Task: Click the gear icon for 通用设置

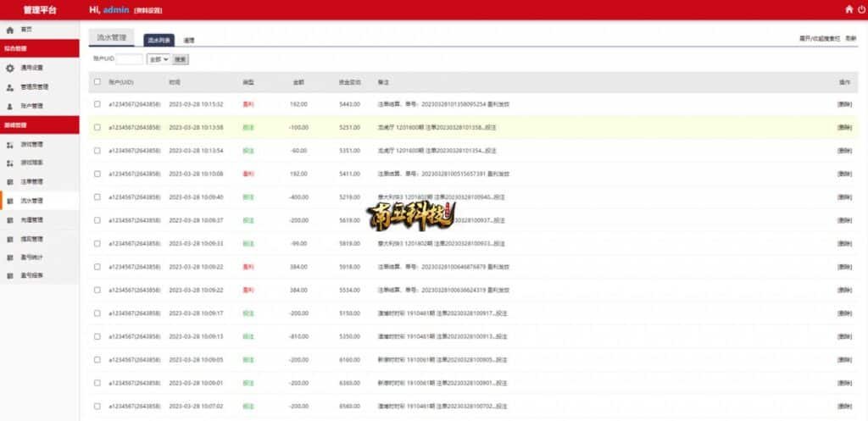Action: pos(10,68)
